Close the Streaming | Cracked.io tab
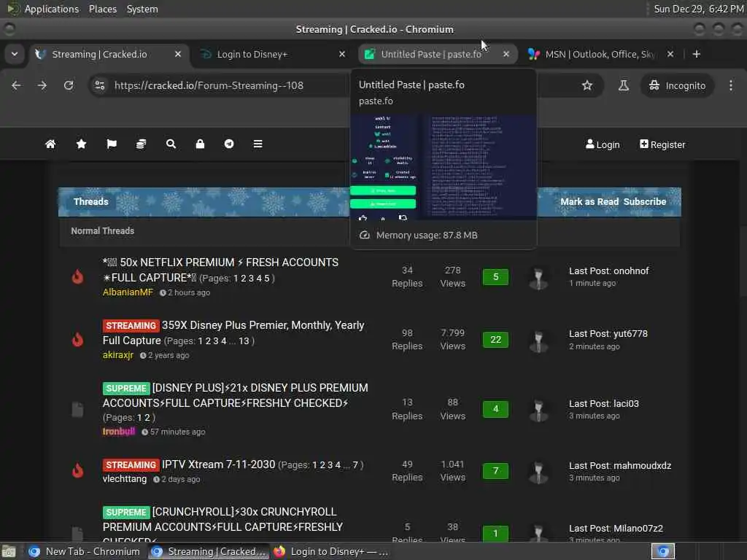This screenshot has height=560, width=747. tap(178, 54)
